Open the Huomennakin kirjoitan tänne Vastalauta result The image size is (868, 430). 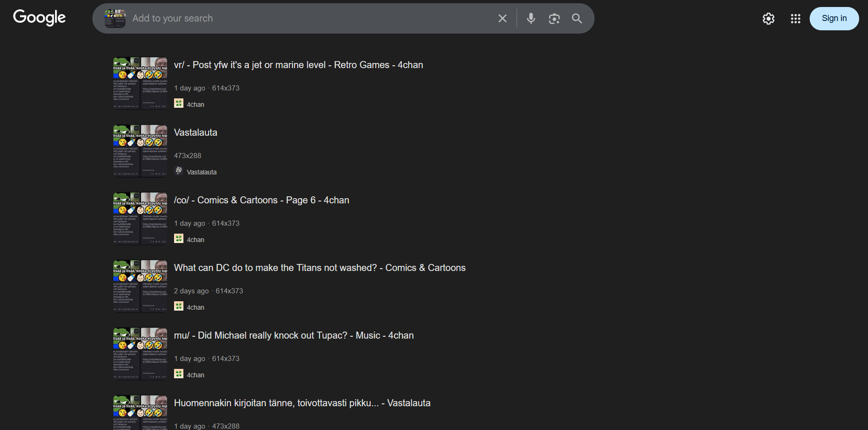coord(302,403)
